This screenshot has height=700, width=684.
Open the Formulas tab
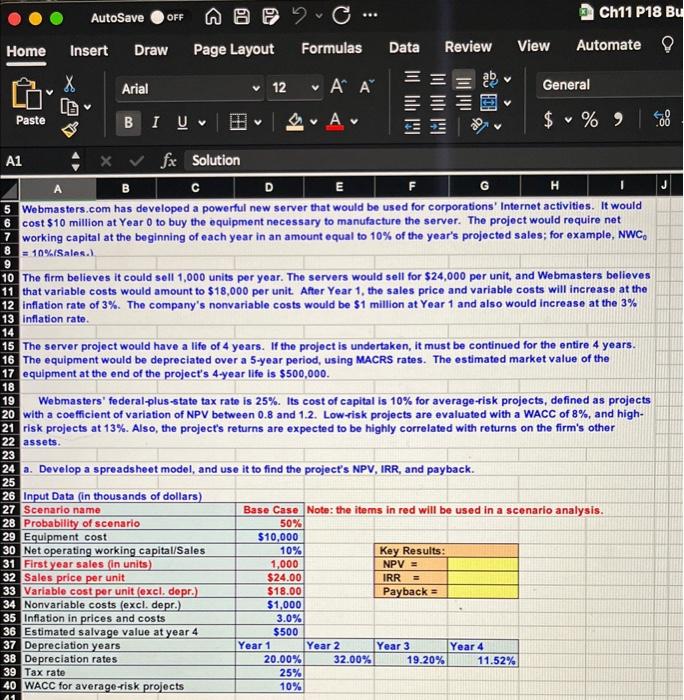331,48
